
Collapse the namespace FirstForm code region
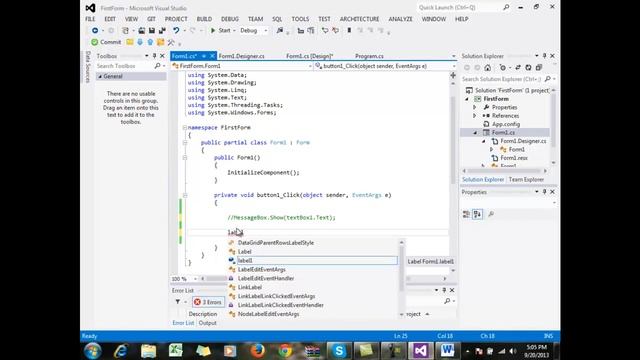[184, 128]
